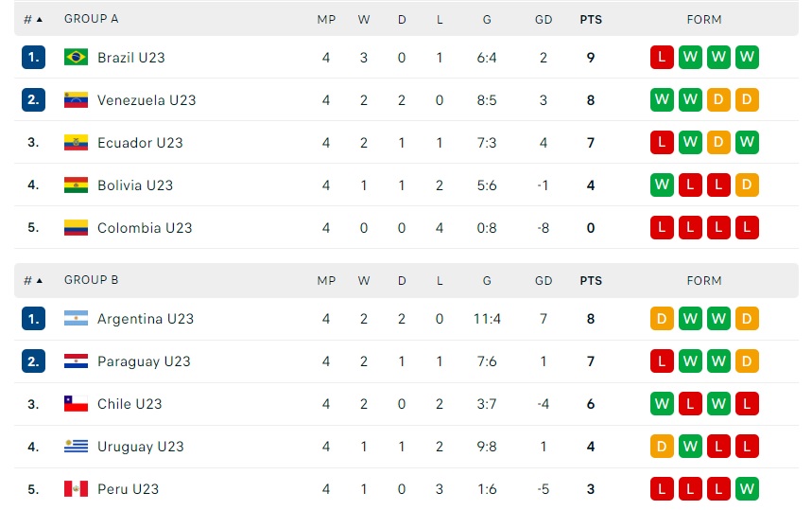812x510 pixels.
Task: Click the Brazil U23 flag icon
Action: (76, 57)
